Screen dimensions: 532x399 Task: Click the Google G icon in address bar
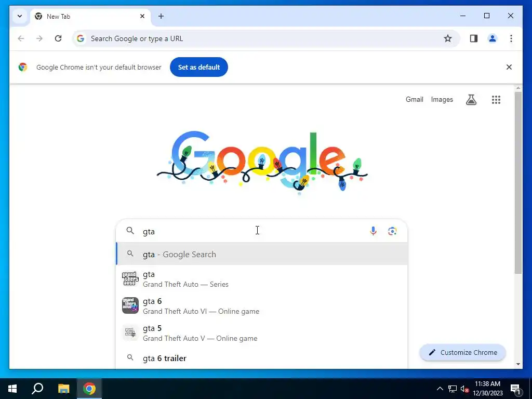pos(80,38)
